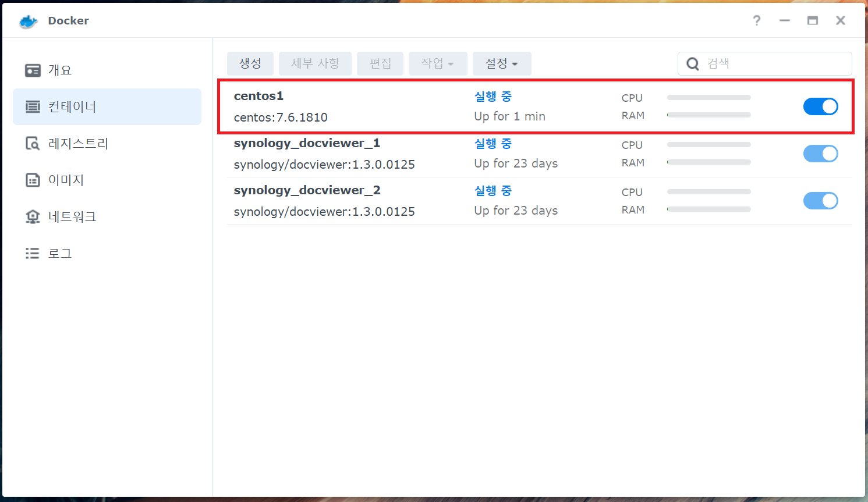Maximize the Docker window

[x=813, y=21]
